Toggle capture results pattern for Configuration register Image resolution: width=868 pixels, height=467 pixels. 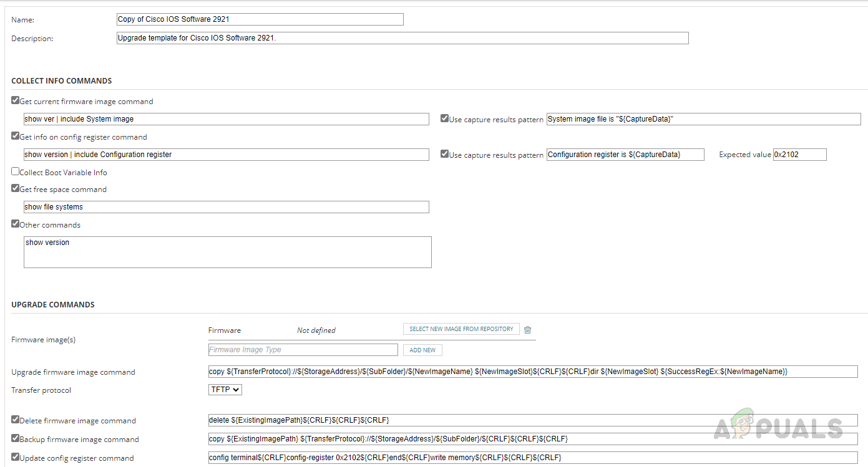pyautogui.click(x=444, y=153)
